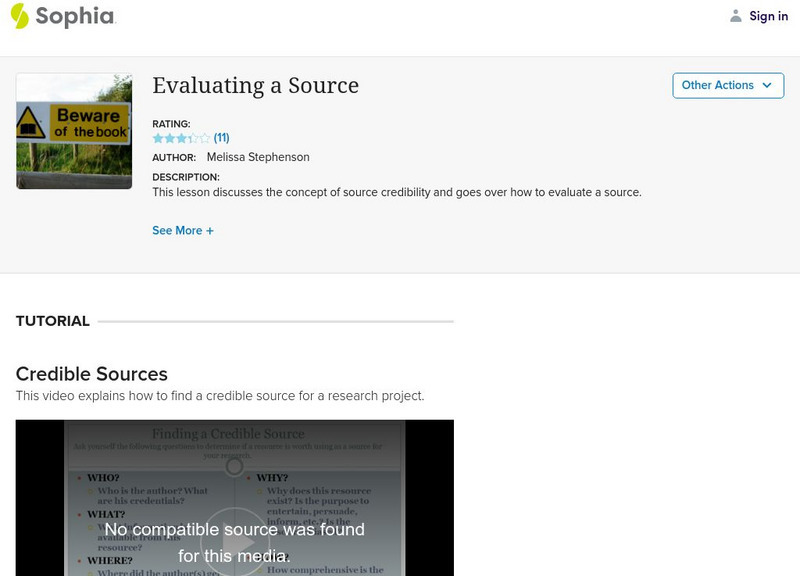The image size is (800, 576).
Task: Click the fifth rating star
Action: pyautogui.click(x=205, y=138)
